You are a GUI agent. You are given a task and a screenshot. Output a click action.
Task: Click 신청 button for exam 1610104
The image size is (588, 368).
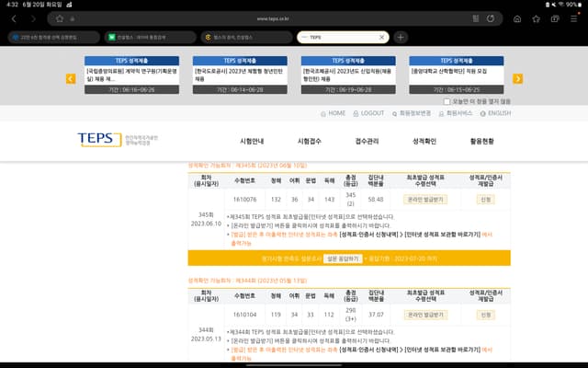[x=486, y=315]
